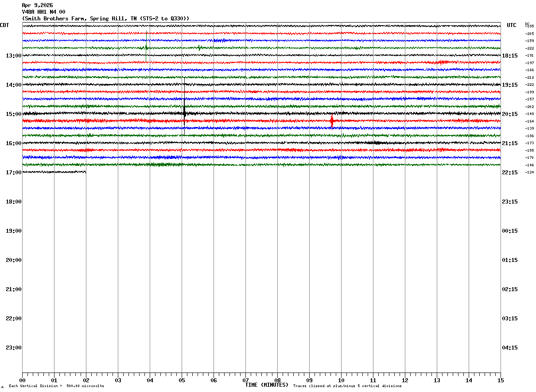The width and height of the screenshot is (536, 392).
Task: Click the DC offset value -164
Action: tap(529, 121)
